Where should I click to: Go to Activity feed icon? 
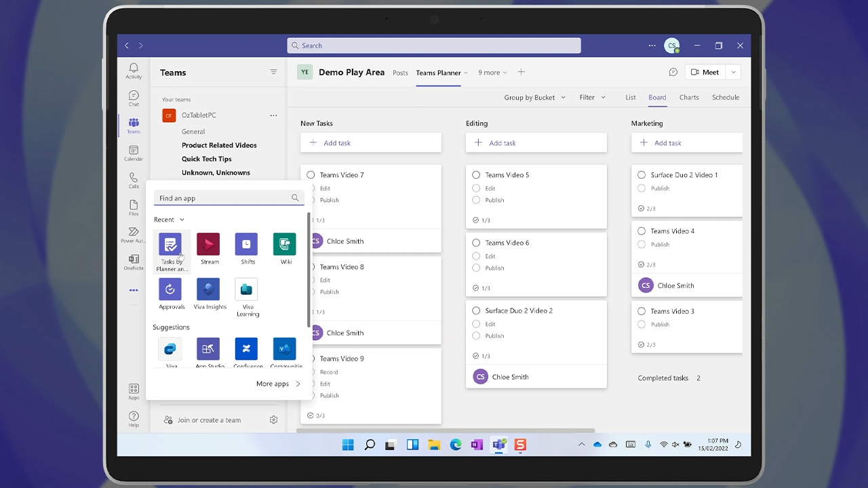point(134,71)
